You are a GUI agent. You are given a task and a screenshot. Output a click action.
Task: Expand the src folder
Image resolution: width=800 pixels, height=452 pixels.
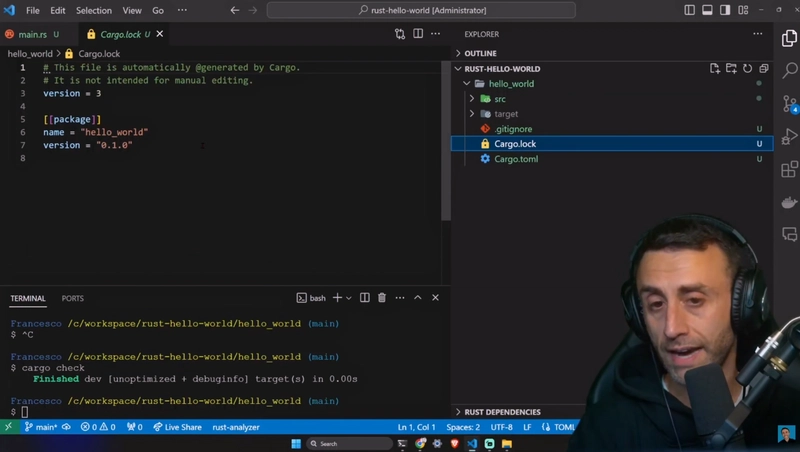(x=499, y=99)
